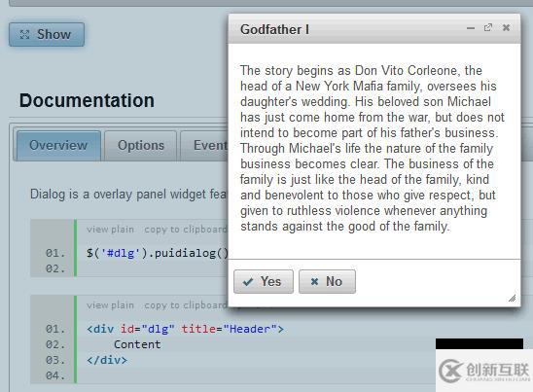Click the $('#dlg').puidialog() code line
Screen dimensions: 533x392
click(x=157, y=253)
